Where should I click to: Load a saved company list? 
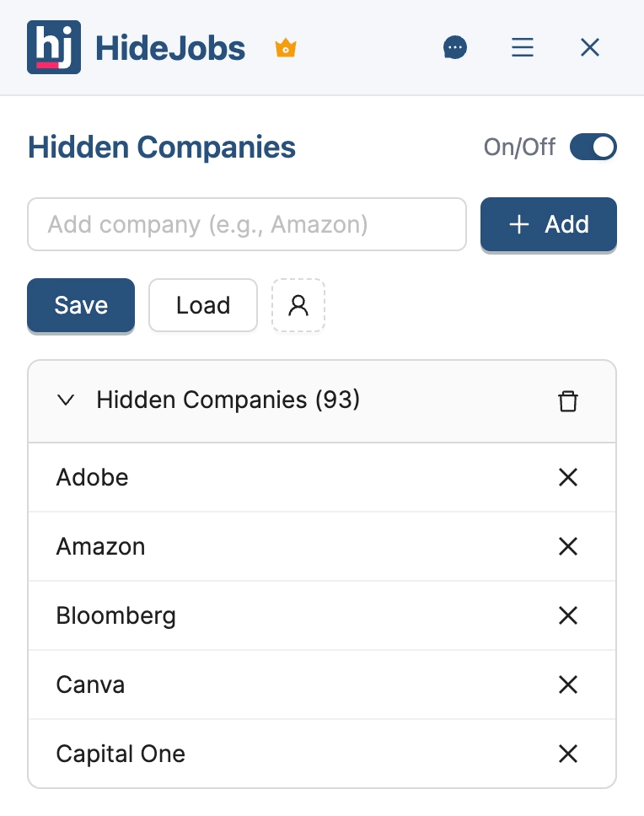pyautogui.click(x=202, y=305)
